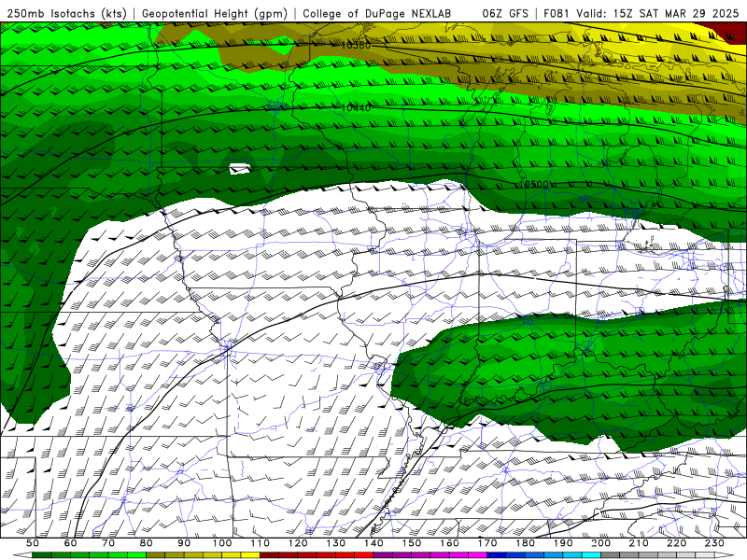Click the 120 label on color scale

[x=298, y=543]
